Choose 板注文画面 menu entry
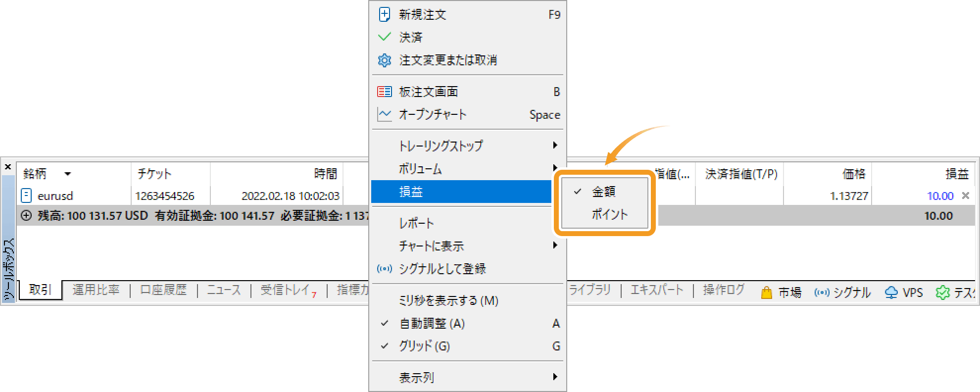The image size is (980, 392). [x=468, y=92]
